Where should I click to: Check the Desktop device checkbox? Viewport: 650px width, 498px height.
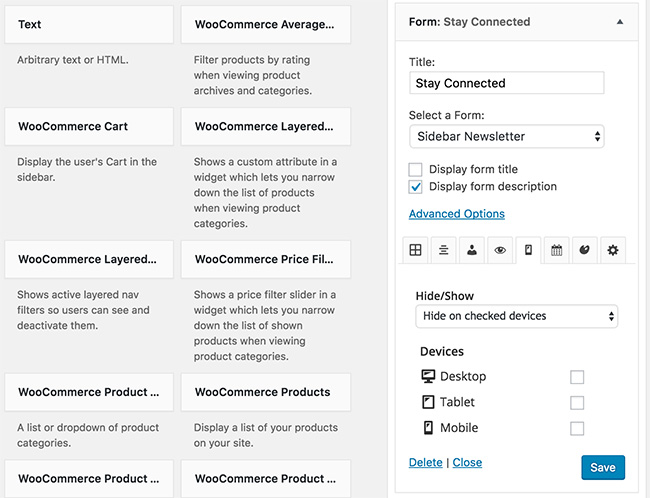coord(577,377)
